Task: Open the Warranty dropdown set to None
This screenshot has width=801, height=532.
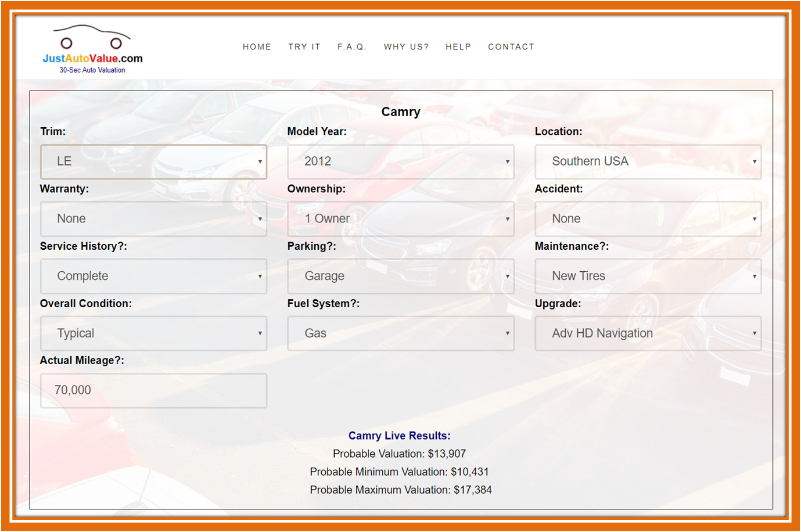Action: 153,219
